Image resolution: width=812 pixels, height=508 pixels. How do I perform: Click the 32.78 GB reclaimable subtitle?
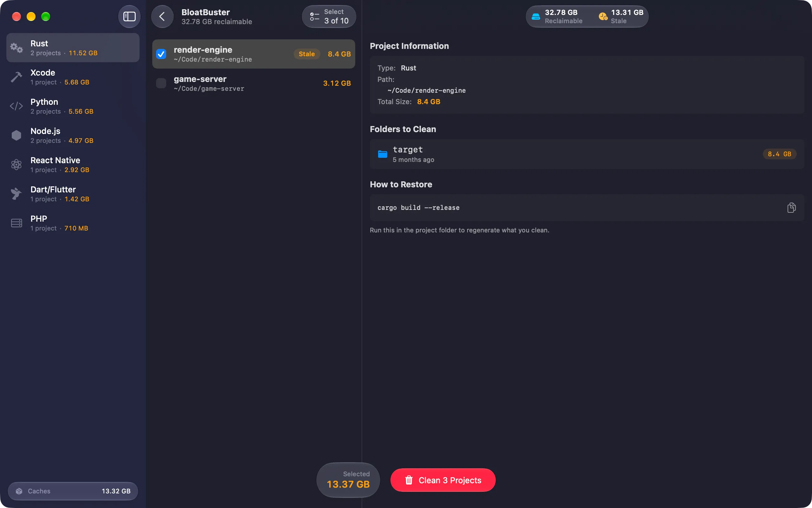pyautogui.click(x=217, y=22)
